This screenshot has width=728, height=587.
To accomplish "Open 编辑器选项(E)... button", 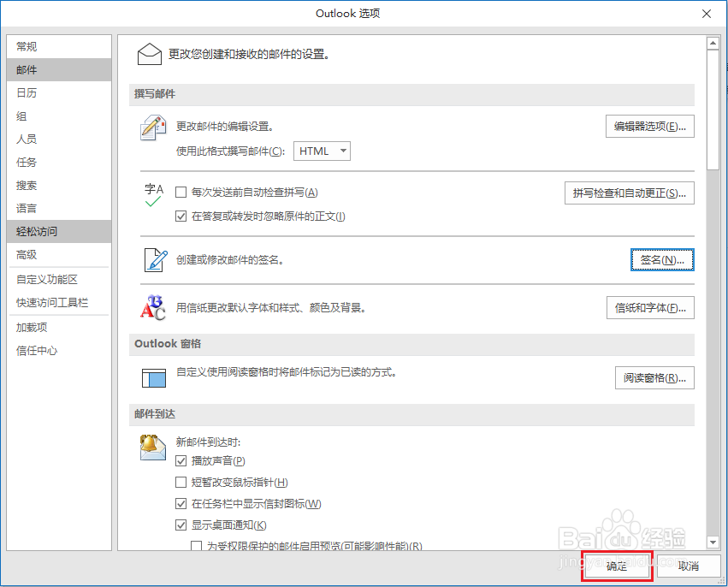I will click(650, 127).
